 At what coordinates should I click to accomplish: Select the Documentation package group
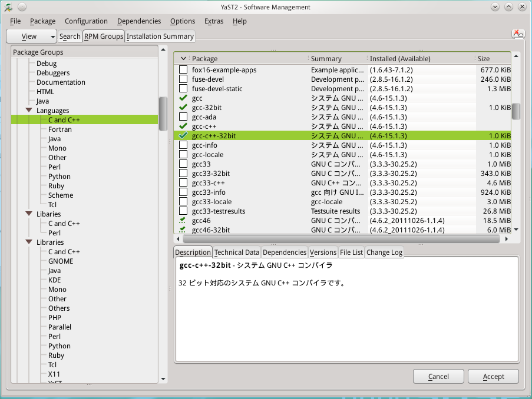coord(61,82)
